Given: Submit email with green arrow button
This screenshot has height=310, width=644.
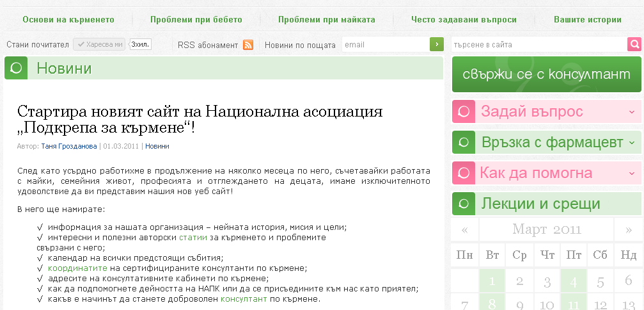Looking at the screenshot, I should [x=437, y=44].
